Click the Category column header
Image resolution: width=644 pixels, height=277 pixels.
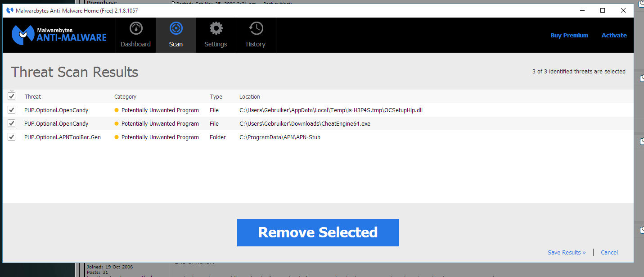point(126,96)
